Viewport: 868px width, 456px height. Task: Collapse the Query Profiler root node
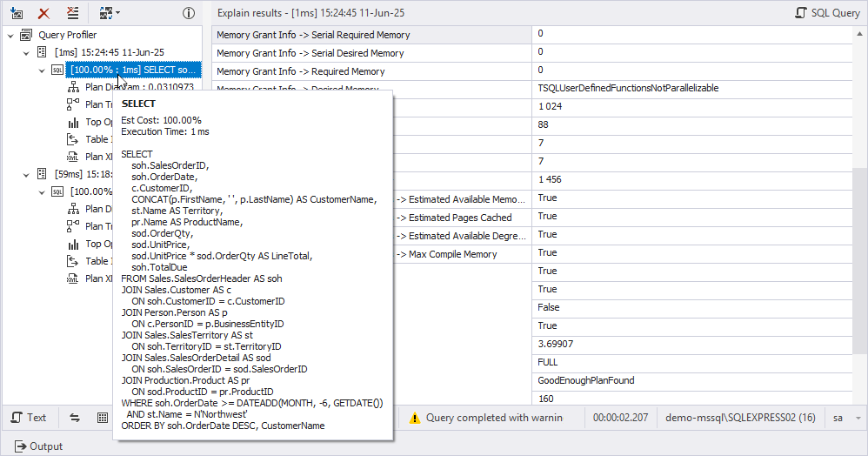tap(10, 35)
